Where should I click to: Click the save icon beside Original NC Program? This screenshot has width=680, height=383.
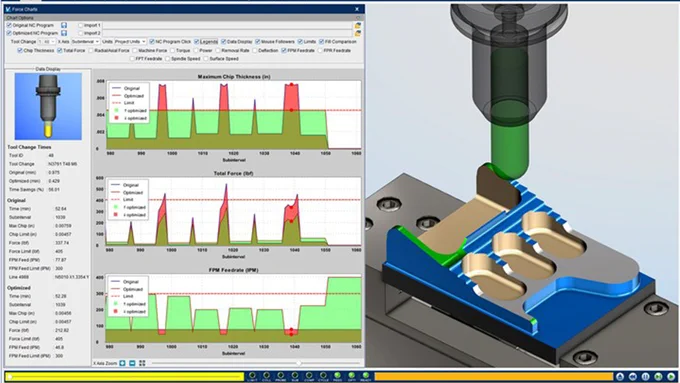pyautogui.click(x=64, y=26)
